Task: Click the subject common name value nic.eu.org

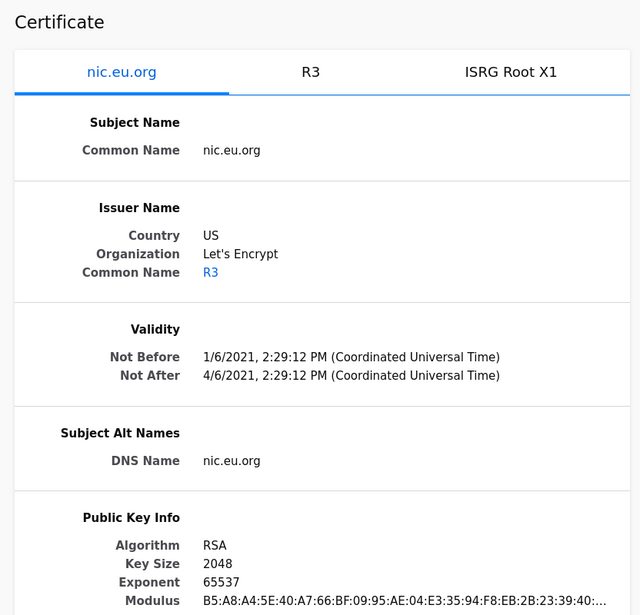Action: pyautogui.click(x=231, y=151)
